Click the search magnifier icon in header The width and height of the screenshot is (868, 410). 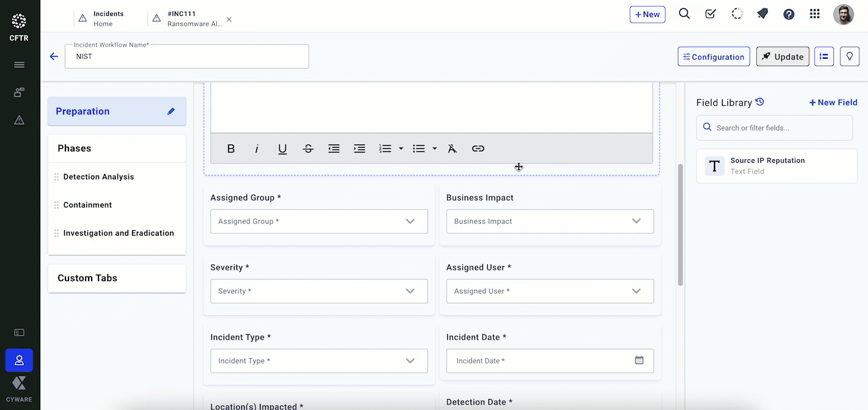(x=684, y=14)
